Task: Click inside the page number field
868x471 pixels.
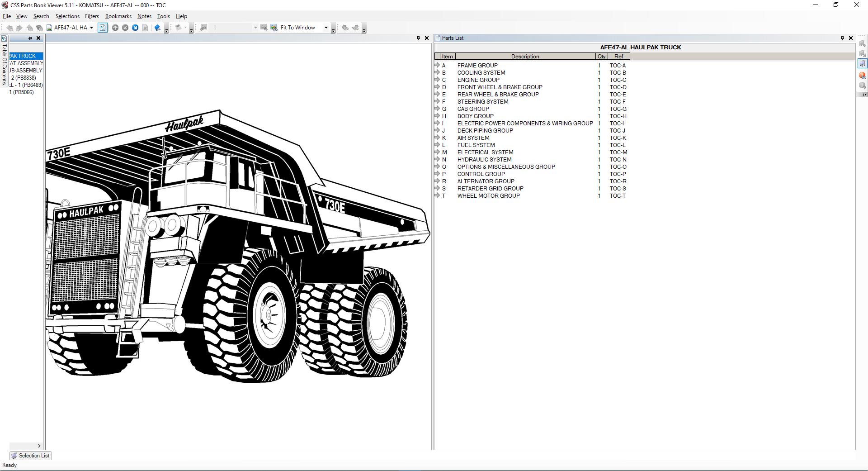Action: click(x=231, y=28)
